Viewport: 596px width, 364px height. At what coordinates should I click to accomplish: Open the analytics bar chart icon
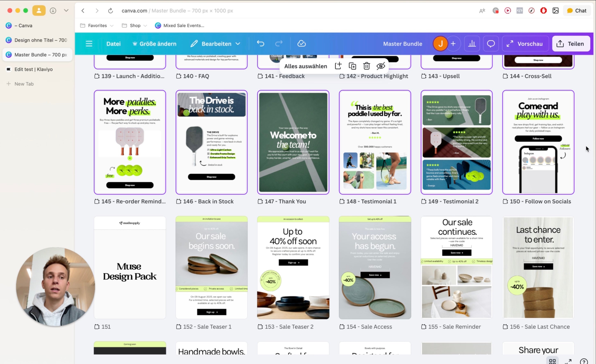click(x=472, y=44)
